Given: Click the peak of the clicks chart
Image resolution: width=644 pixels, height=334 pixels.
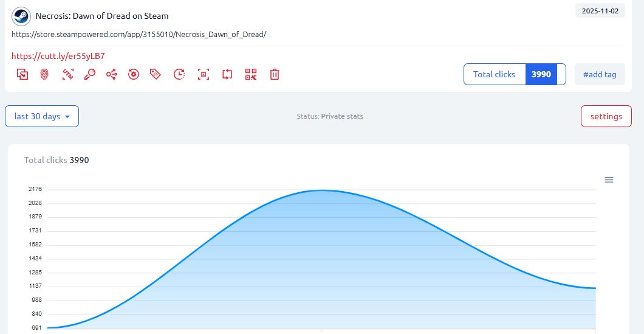Looking at the screenshot, I should click(321, 190).
